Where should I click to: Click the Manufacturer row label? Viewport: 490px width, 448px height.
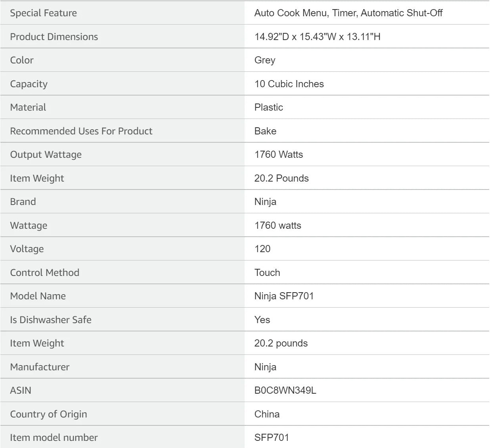click(40, 367)
